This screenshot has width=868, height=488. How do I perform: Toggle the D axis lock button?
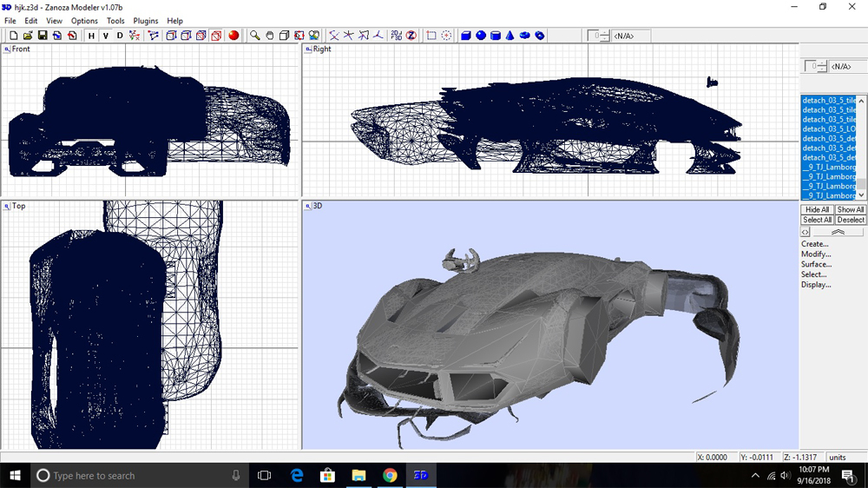[x=120, y=36]
